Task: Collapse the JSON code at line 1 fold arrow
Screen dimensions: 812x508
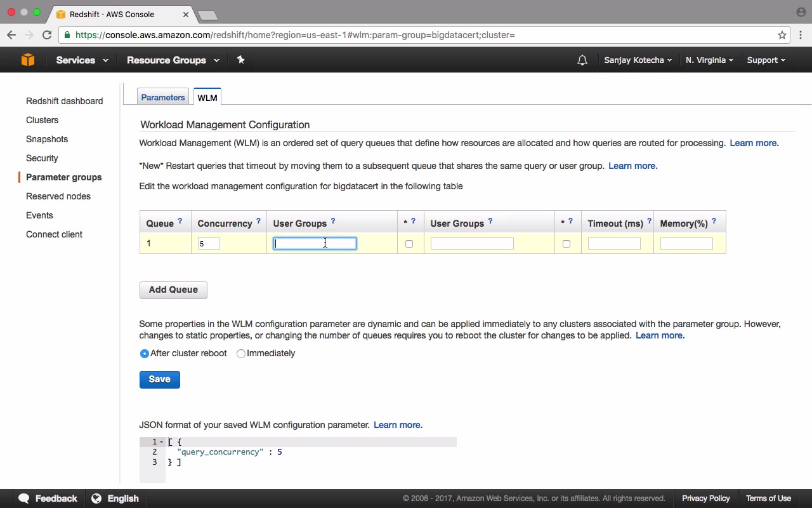Action: pos(162,442)
